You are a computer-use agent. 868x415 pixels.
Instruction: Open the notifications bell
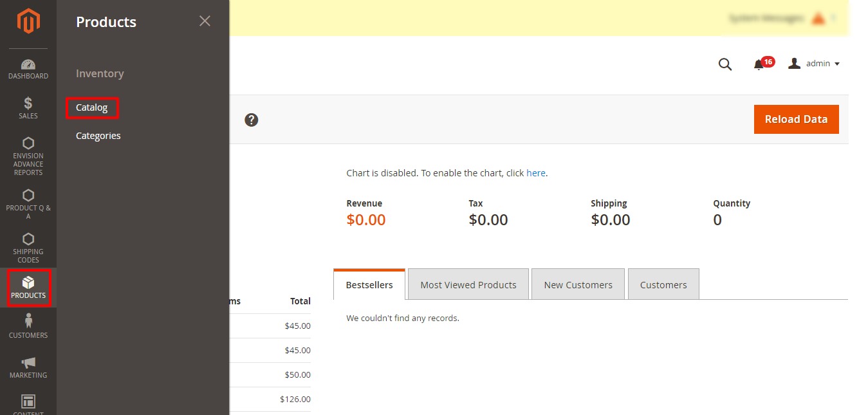[x=759, y=64]
